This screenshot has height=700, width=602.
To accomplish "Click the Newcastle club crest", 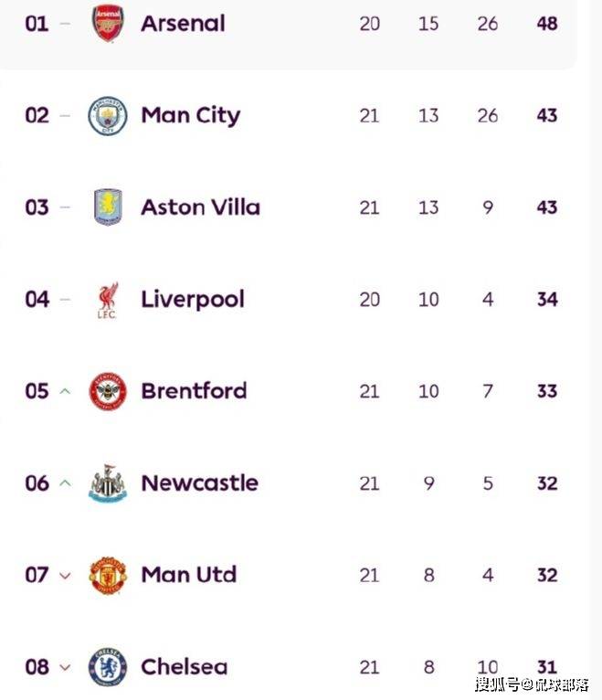I will pyautogui.click(x=108, y=483).
